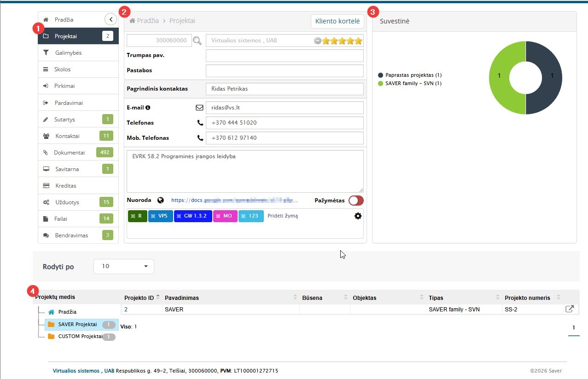This screenshot has width=588, height=379.
Task: Open SAVER project via external link icon
Action: click(x=569, y=309)
